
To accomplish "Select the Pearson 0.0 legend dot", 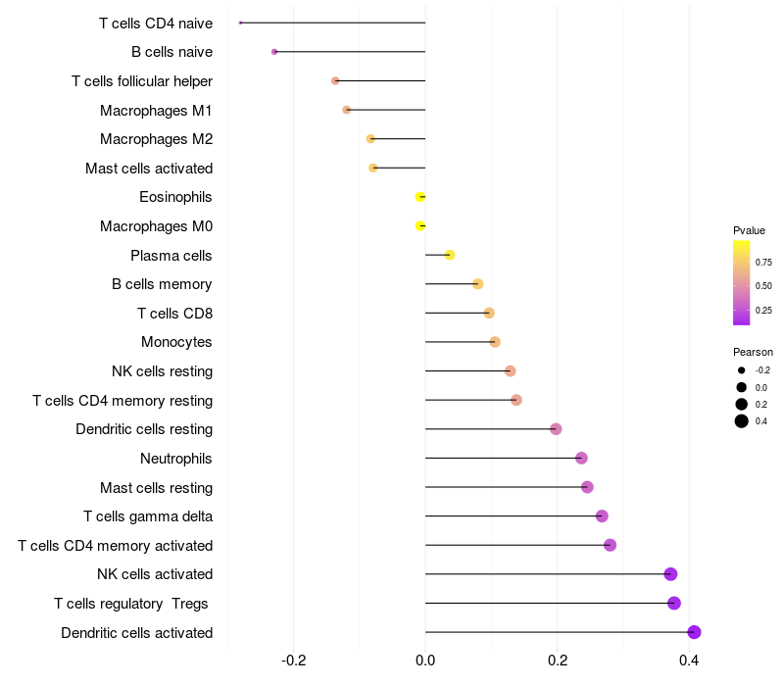I will click(x=742, y=387).
